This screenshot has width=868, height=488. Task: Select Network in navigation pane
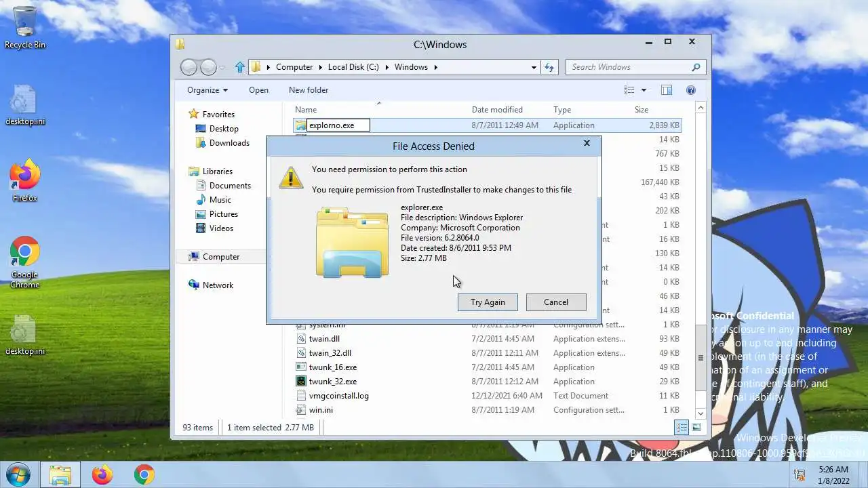[218, 285]
